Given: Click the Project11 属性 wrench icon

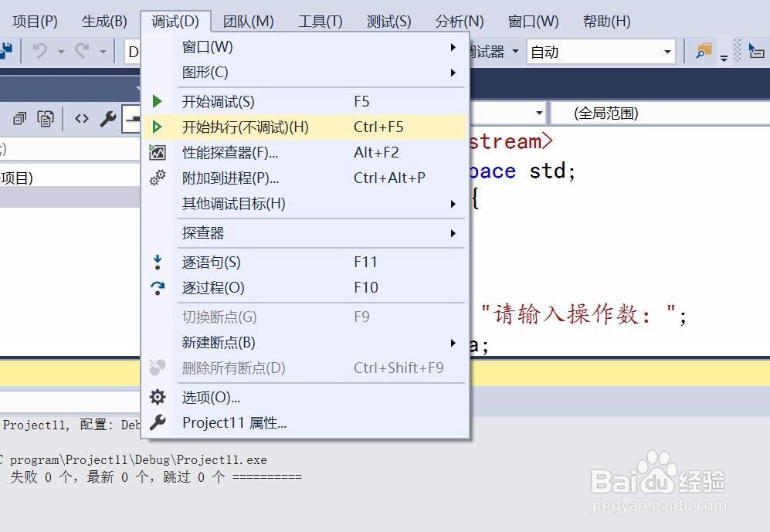Looking at the screenshot, I should coord(157,422).
